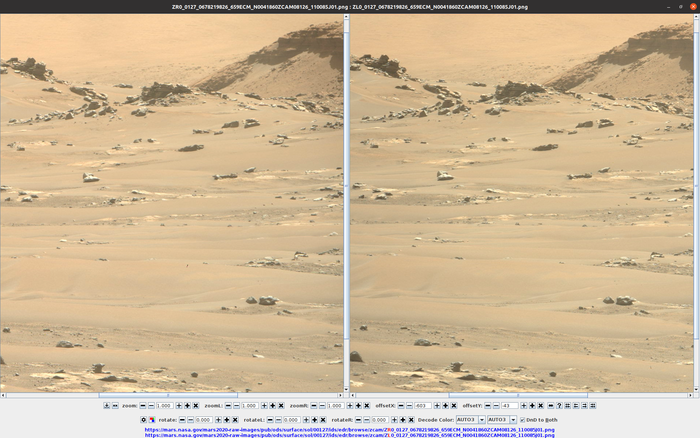Increase offsetY with the small plus button
Screen dimensions: 700x438
523,406
